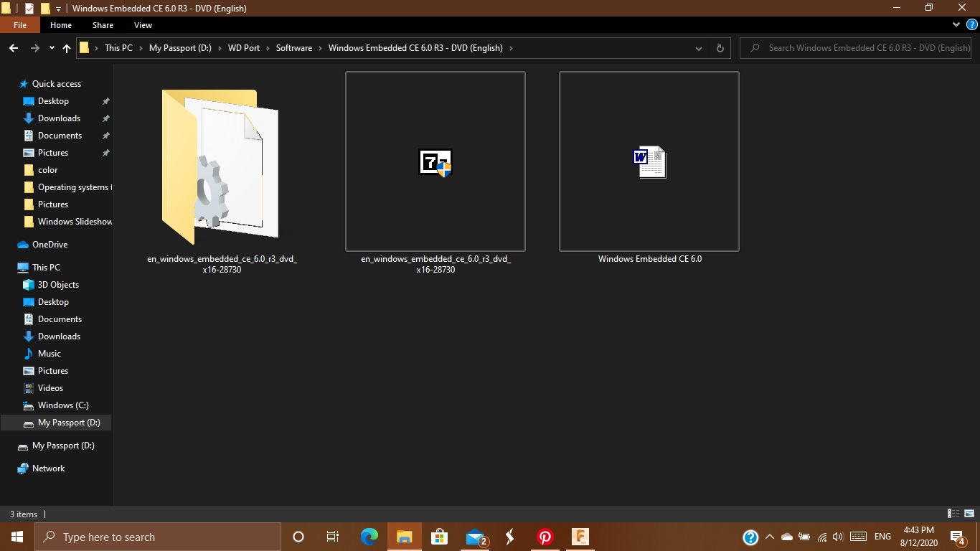Click File Explorer taskbar icon
This screenshot has height=551, width=980.
[405, 537]
